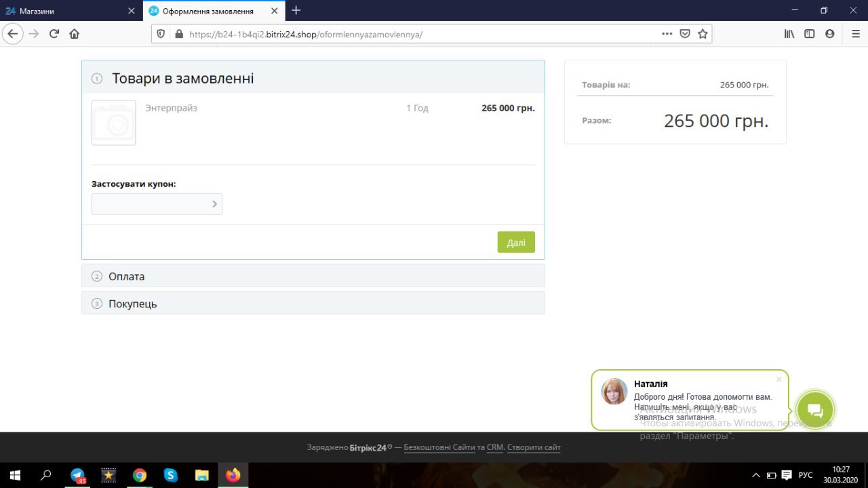Open Windows taskbar search
Viewport: 868px width, 488px height.
(46, 475)
